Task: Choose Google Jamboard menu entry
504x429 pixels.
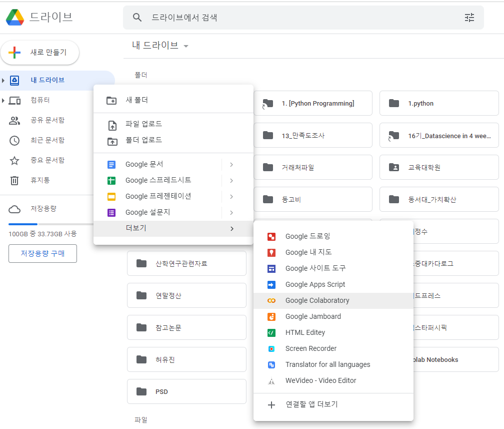Action: (x=333, y=317)
